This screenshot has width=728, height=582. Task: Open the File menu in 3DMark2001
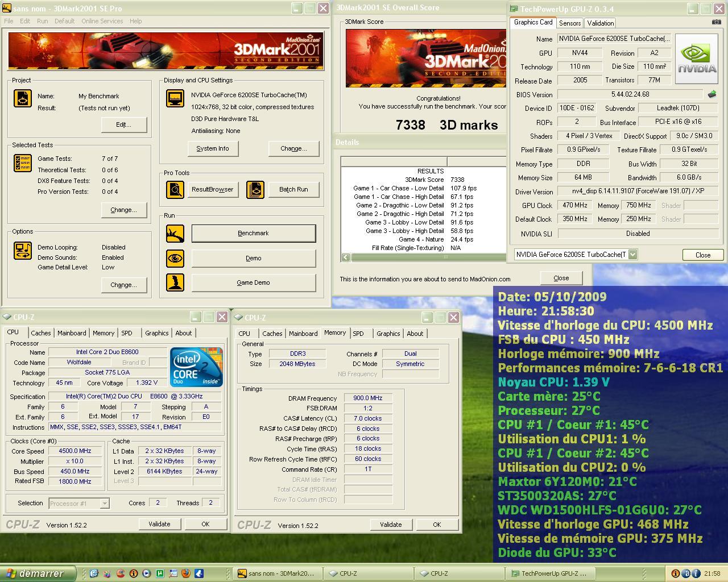click(x=9, y=21)
